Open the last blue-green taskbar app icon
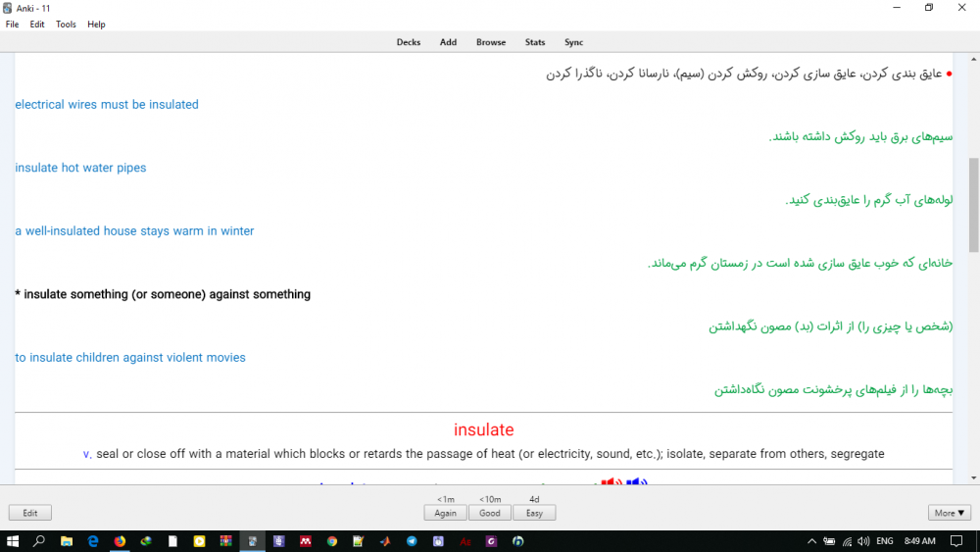This screenshot has width=980, height=552. [x=518, y=541]
